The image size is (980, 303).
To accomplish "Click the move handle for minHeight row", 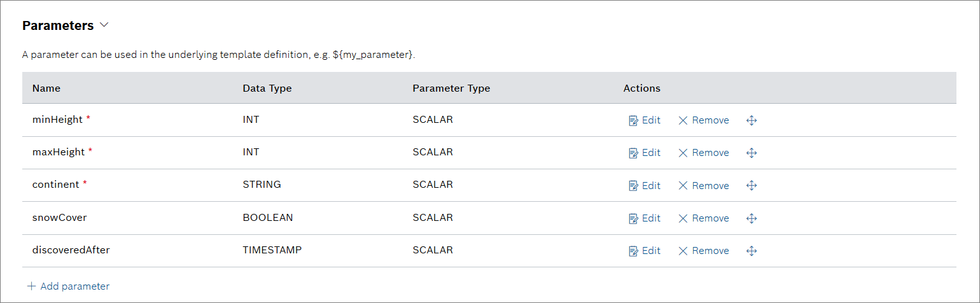I will coord(751,120).
